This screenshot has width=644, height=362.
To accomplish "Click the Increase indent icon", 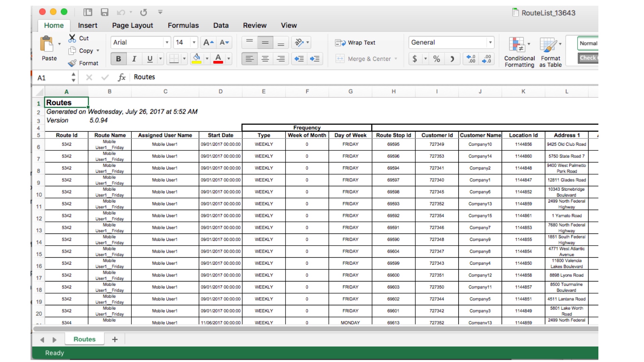I will (x=315, y=59).
